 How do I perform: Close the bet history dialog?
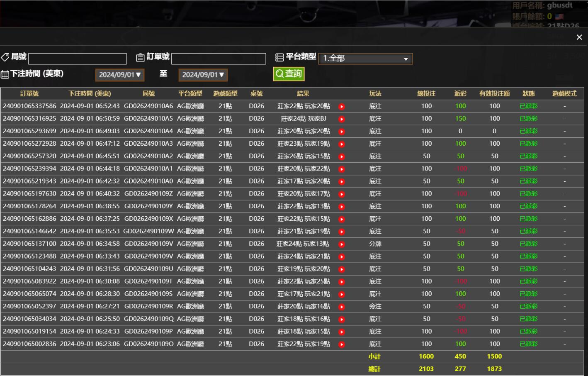pyautogui.click(x=579, y=37)
